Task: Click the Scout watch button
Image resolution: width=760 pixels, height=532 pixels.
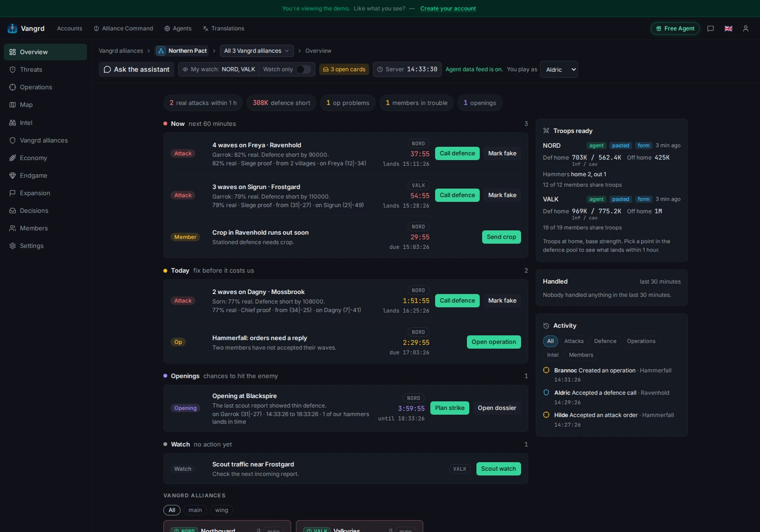Action: [498, 469]
